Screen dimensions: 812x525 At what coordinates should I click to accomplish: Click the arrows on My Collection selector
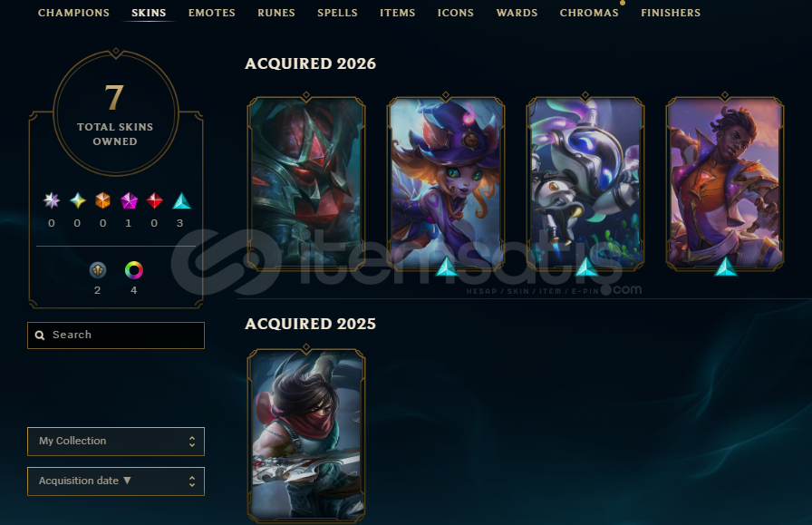192,441
